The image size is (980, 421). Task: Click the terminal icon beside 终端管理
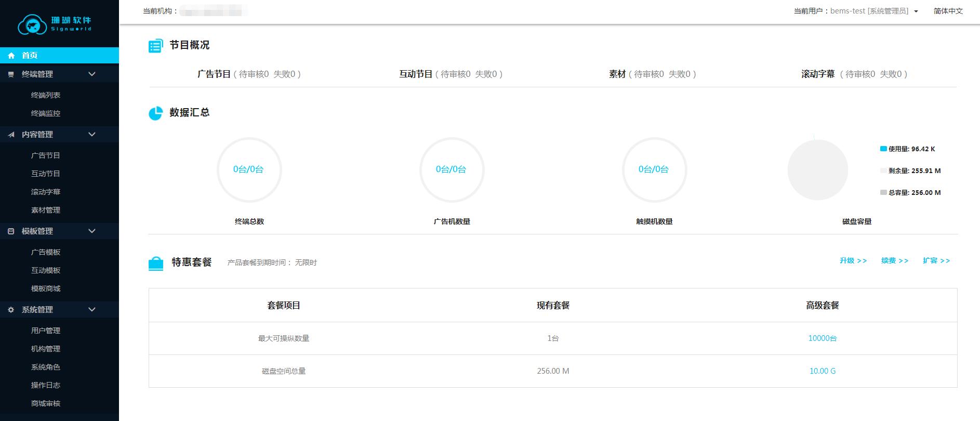11,74
